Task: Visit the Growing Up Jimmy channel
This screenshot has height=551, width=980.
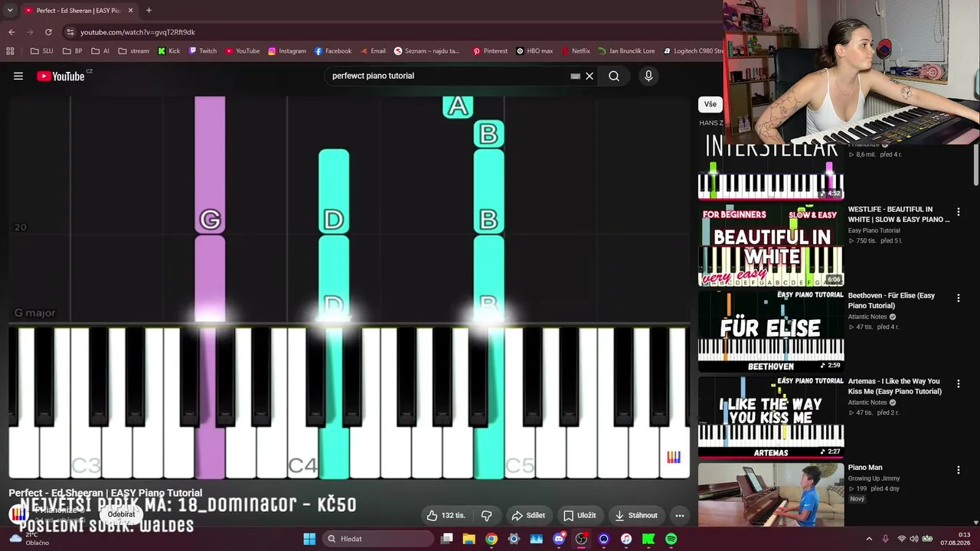Action: click(876, 479)
